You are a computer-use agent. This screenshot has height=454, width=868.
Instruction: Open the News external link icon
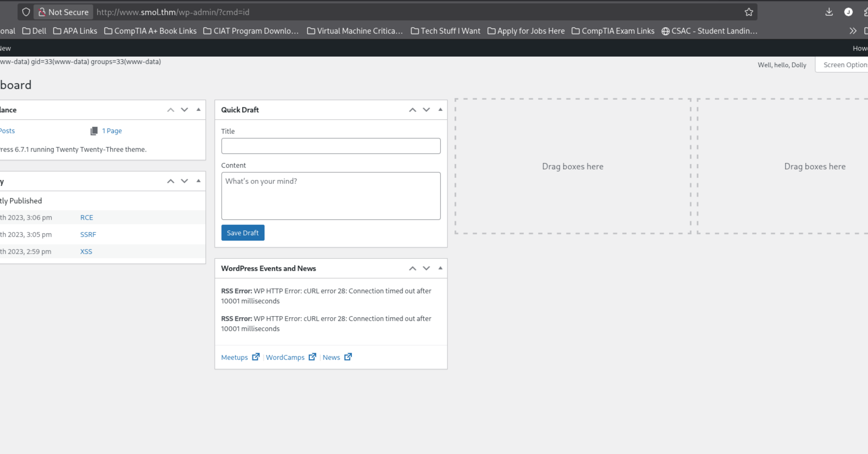click(x=348, y=357)
